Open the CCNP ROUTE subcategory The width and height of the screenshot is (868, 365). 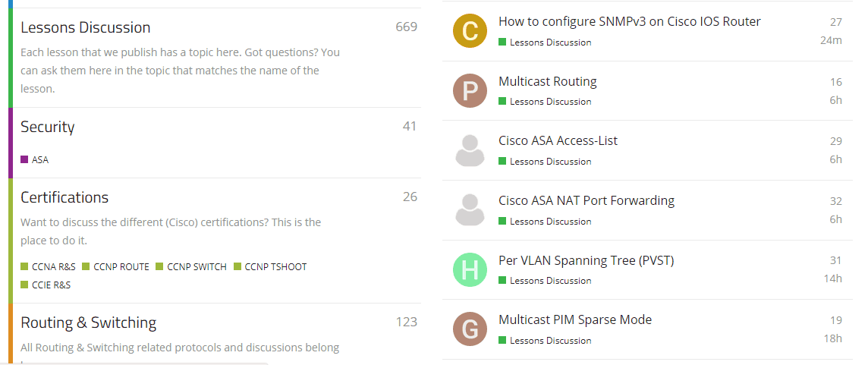121,267
